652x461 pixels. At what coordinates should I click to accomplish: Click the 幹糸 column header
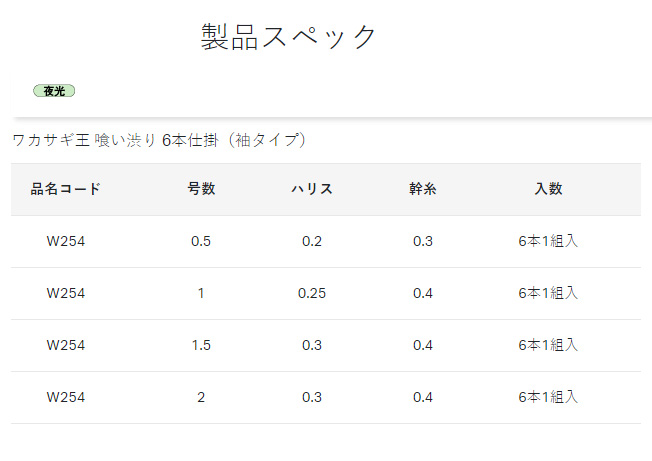(x=423, y=189)
